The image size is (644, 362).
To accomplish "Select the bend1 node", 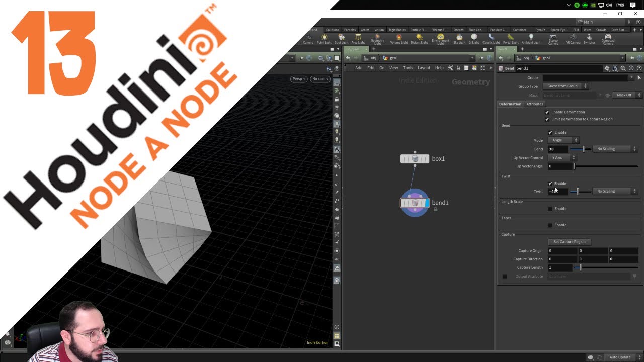I will point(415,203).
